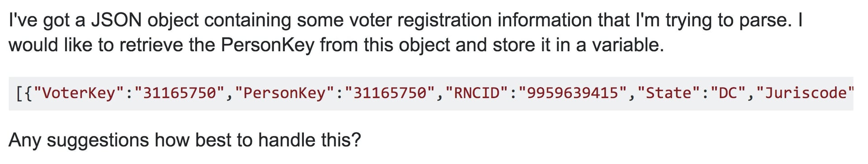Click the "DC" value in the code block
This screenshot has width=868, height=164.
(728, 93)
